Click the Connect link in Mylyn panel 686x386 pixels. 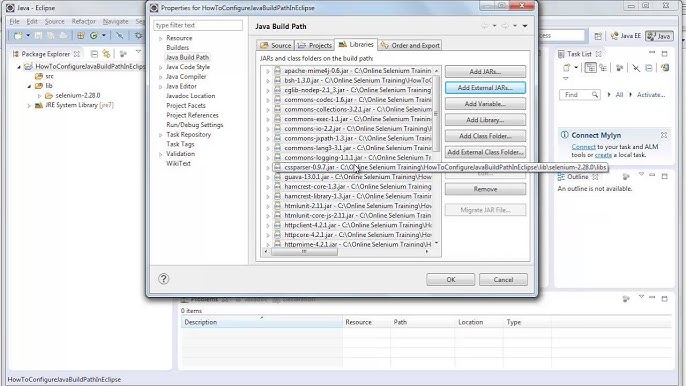click(x=583, y=147)
